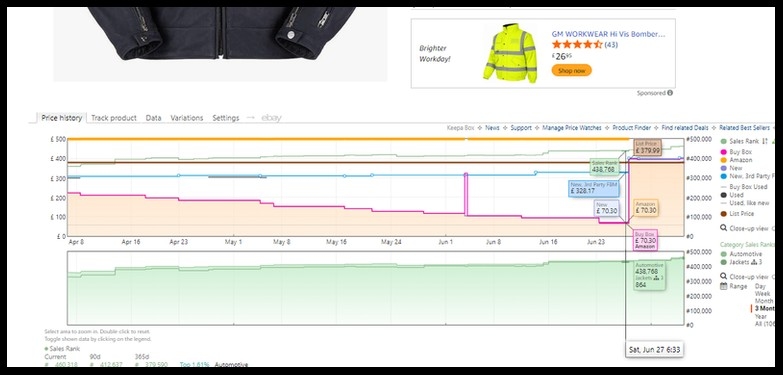Image resolution: width=783 pixels, height=375 pixels.
Task: Toggle the Amazon price legend entry
Action: [741, 160]
